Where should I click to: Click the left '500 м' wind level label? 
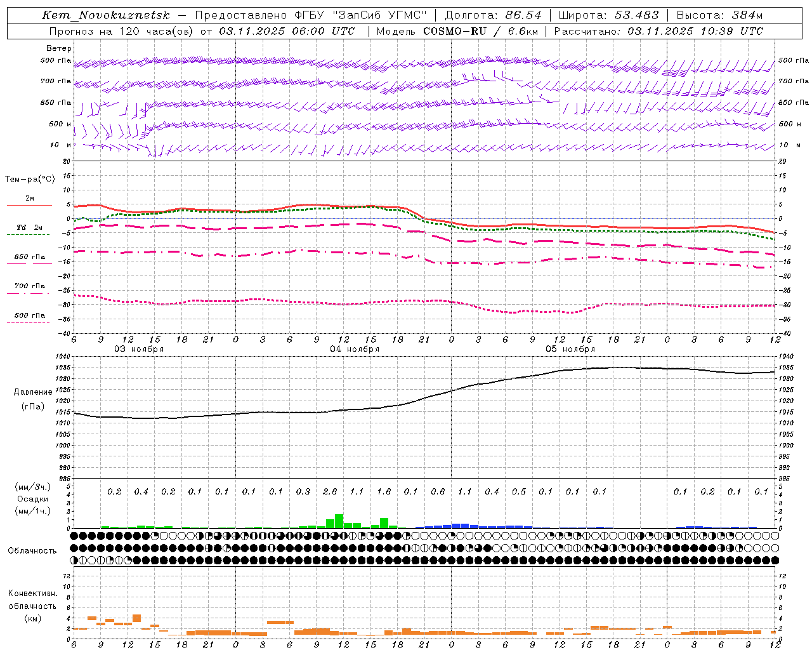(60, 124)
